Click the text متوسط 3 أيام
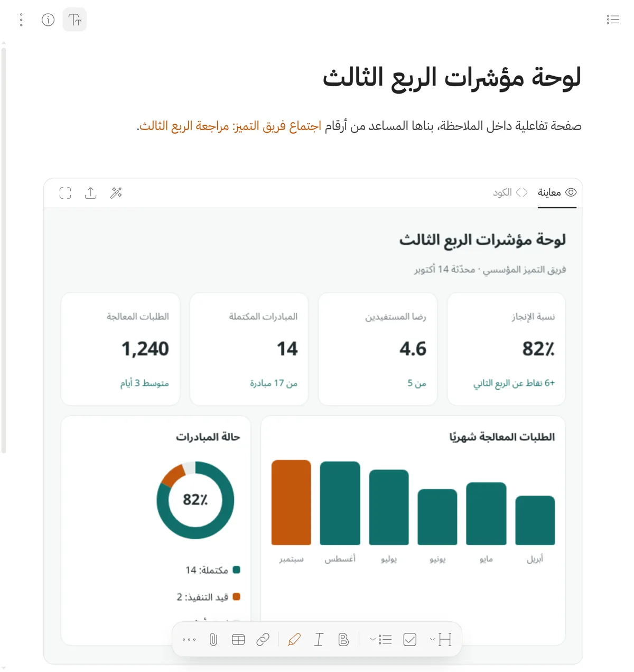 [x=144, y=383]
